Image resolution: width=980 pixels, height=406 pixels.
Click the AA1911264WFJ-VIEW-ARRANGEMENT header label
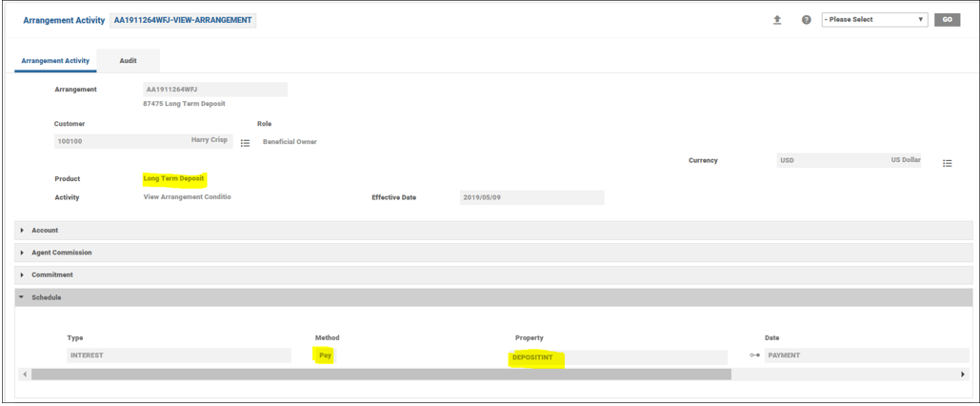[183, 20]
